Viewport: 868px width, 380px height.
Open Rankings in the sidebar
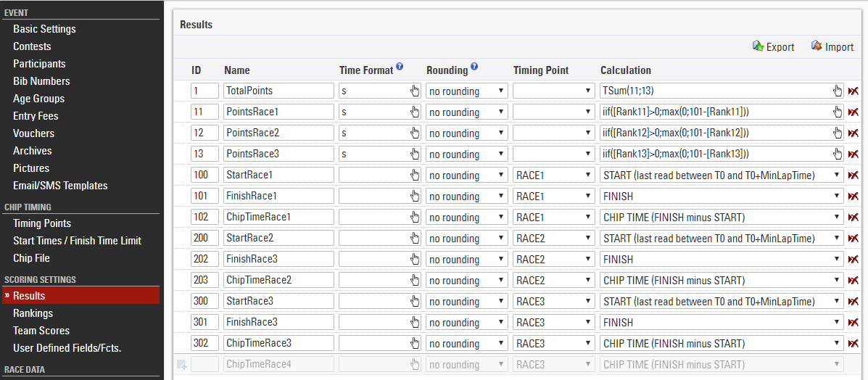click(x=33, y=313)
